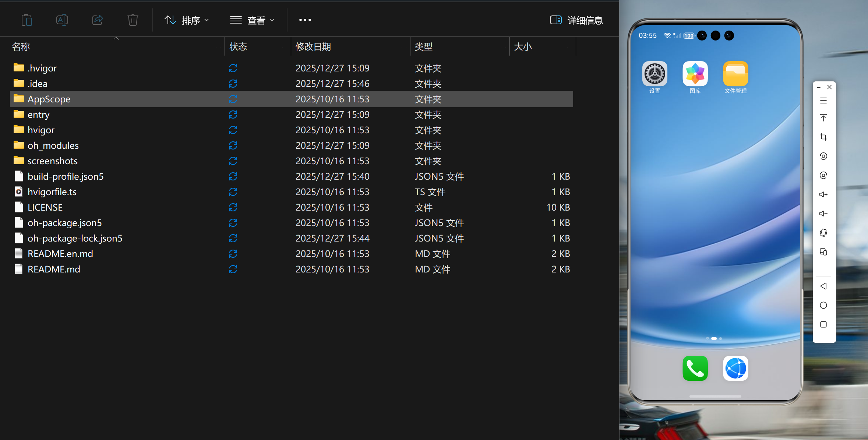Viewport: 868px width, 440px height.
Task: Select the build-profile.json5 file
Action: (66, 176)
